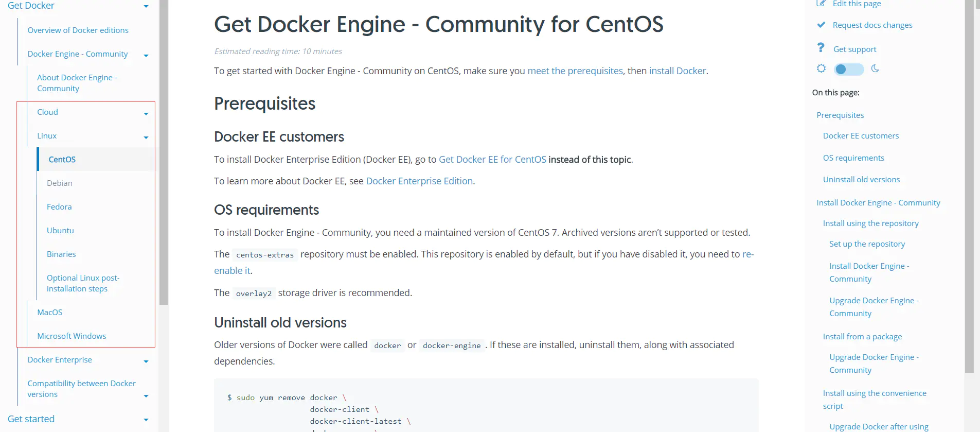Expand the Cloud menu arrow
Image resolution: width=980 pixels, height=432 pixels.
point(146,114)
